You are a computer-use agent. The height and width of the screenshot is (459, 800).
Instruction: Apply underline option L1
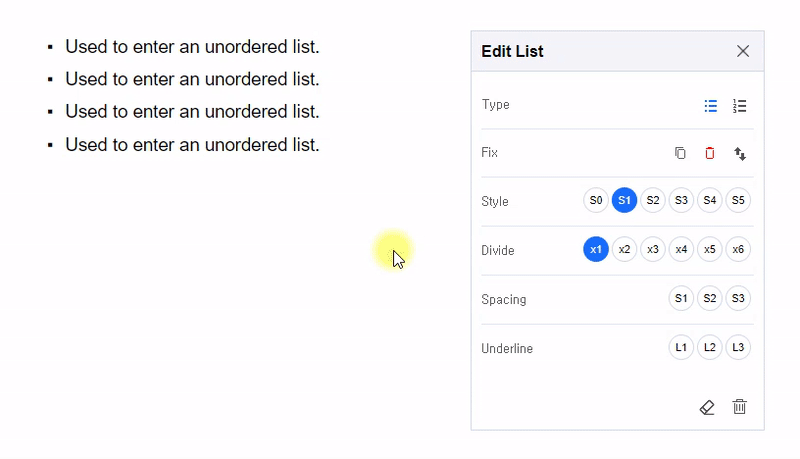point(681,347)
